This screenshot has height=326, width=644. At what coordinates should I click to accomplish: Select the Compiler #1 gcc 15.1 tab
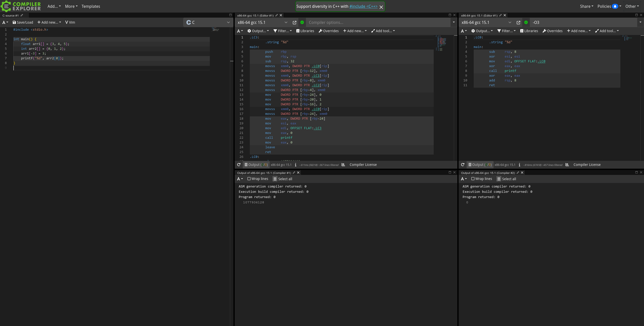pyautogui.click(x=255, y=15)
